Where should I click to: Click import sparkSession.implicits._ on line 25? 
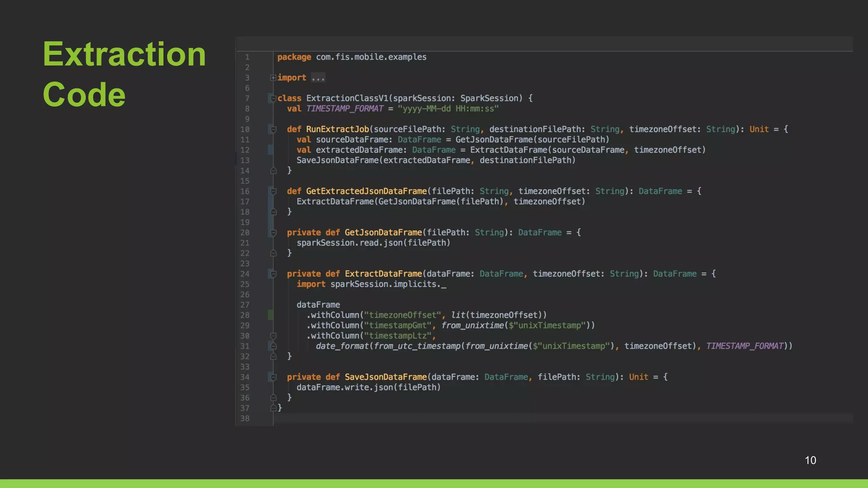click(x=371, y=284)
